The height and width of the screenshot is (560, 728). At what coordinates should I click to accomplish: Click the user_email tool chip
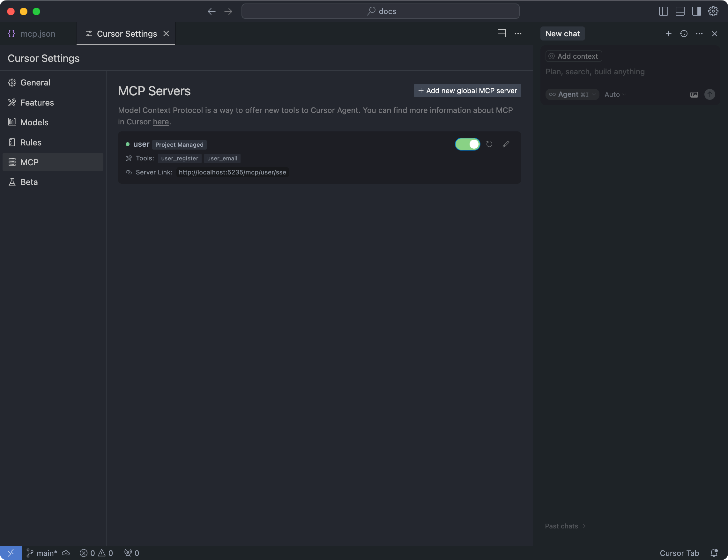pyautogui.click(x=222, y=158)
